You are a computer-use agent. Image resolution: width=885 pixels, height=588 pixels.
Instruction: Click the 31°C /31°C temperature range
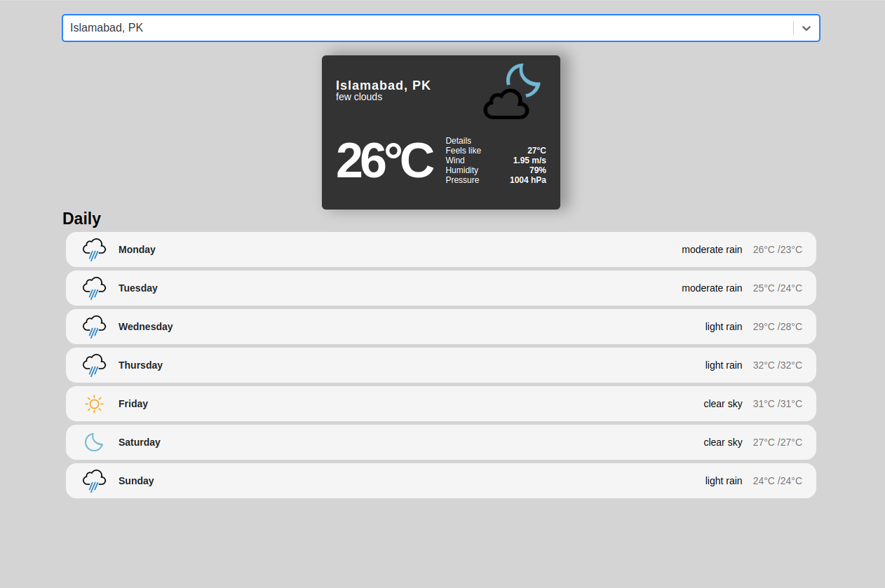(x=778, y=404)
